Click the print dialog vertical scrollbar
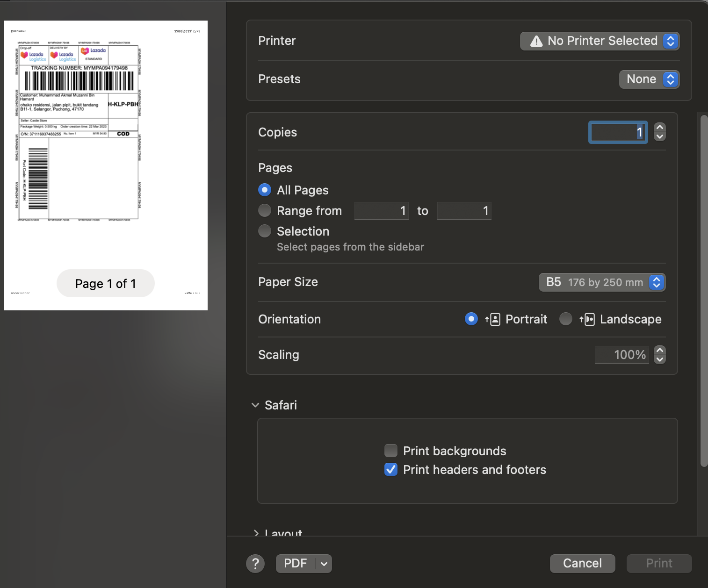 click(704, 290)
